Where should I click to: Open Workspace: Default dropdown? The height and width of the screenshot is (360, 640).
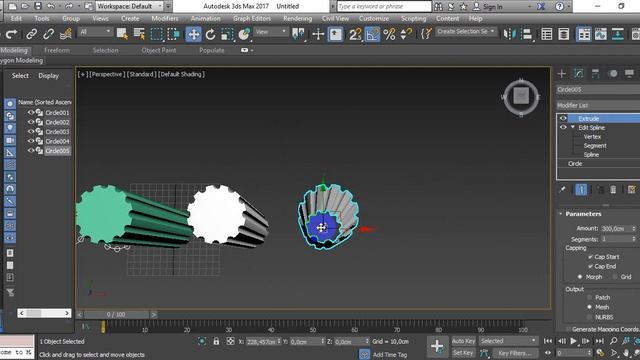click(130, 6)
